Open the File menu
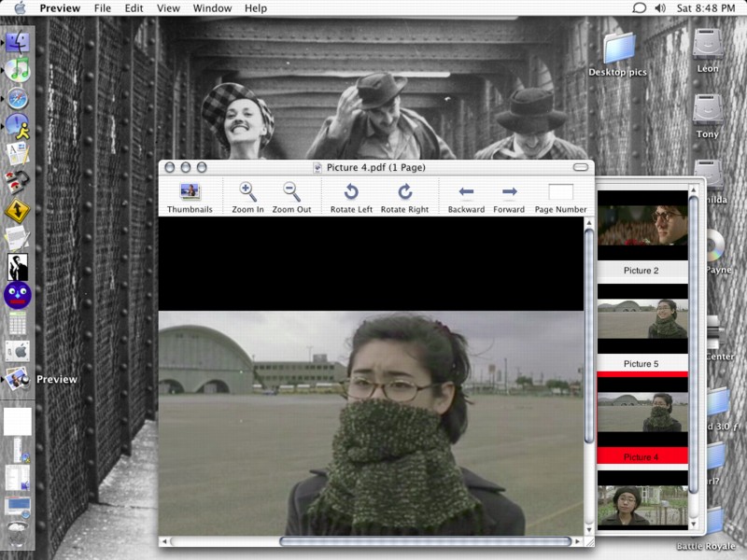This screenshot has height=560, width=747. pyautogui.click(x=103, y=8)
